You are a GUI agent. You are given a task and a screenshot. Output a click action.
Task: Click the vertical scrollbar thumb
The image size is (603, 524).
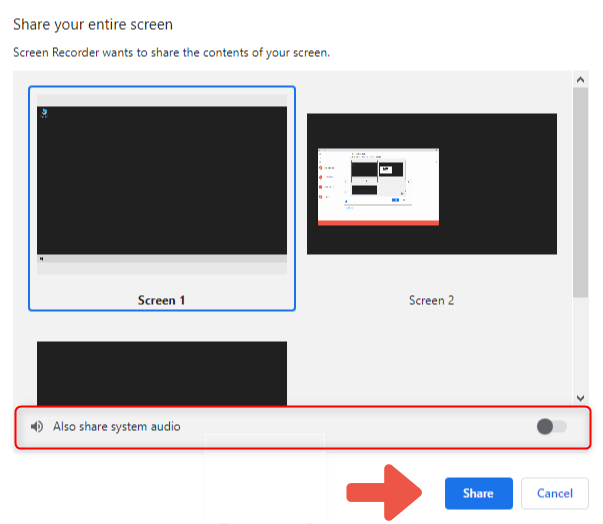point(580,190)
